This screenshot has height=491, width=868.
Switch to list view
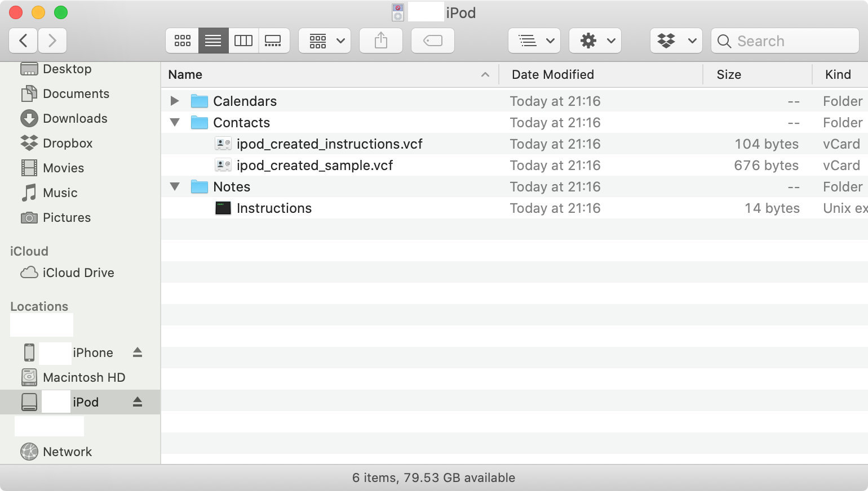pyautogui.click(x=213, y=41)
